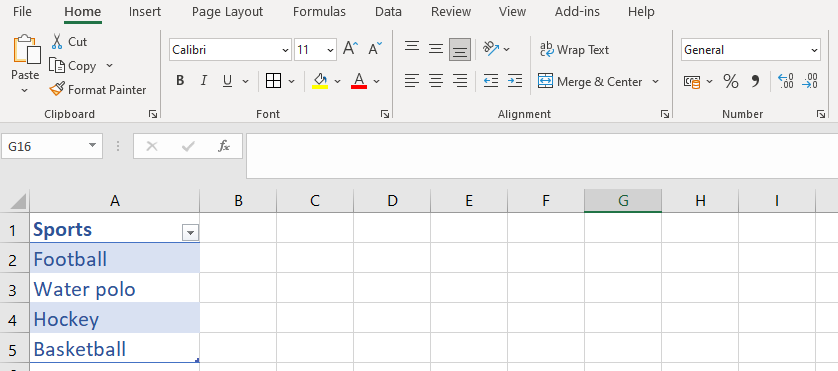Apply the red Font Color A
This screenshot has height=371, width=838.
(359, 81)
